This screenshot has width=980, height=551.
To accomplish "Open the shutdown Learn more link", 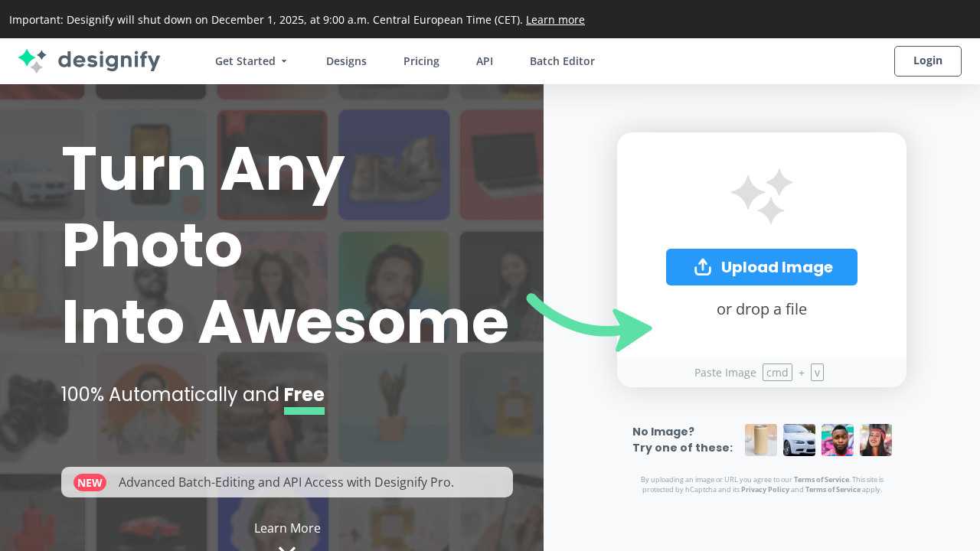I will click(x=555, y=20).
